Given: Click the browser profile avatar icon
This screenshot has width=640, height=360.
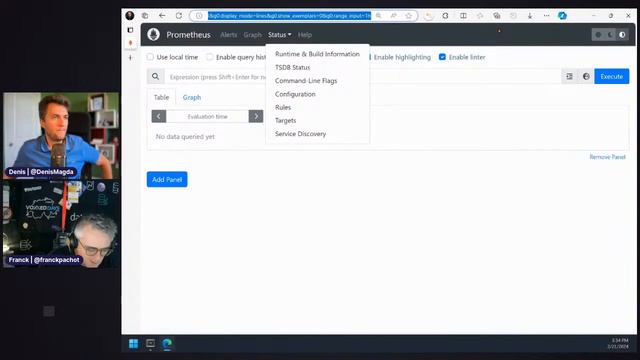Looking at the screenshot, I should coord(130,16).
